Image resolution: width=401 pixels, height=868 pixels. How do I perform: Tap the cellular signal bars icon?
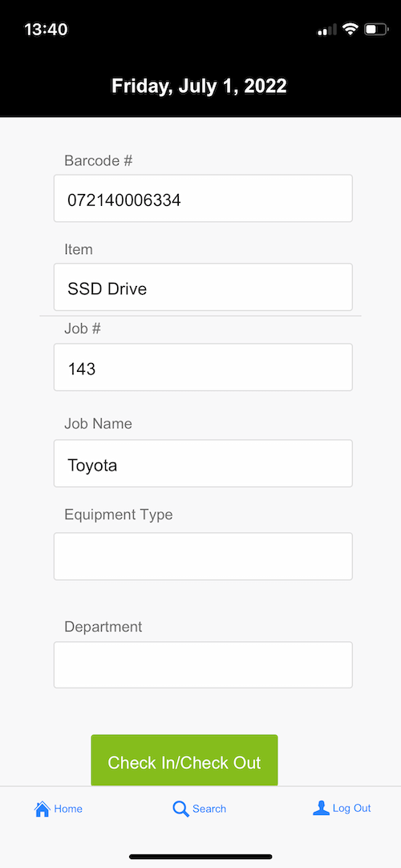tap(326, 30)
